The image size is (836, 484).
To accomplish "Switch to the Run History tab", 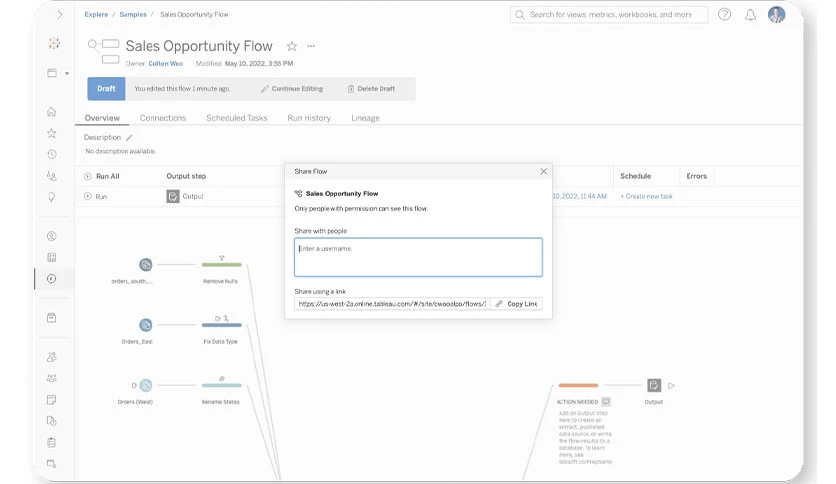I will point(309,118).
